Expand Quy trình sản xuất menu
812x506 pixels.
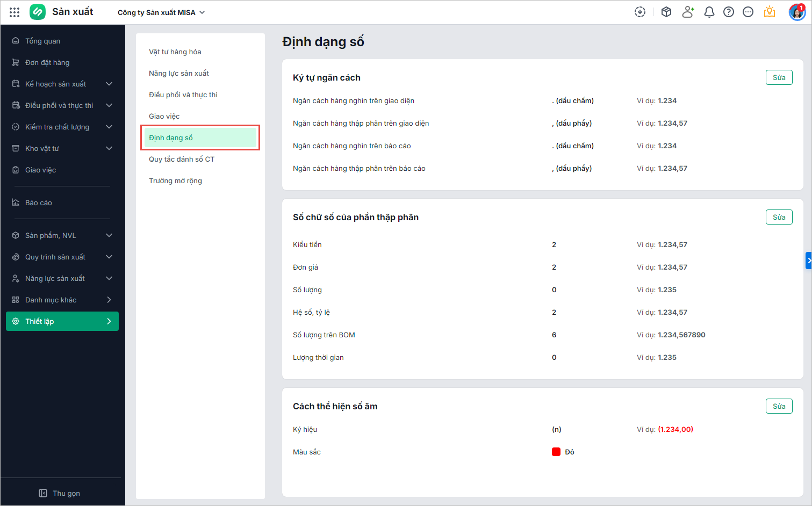tap(62, 257)
